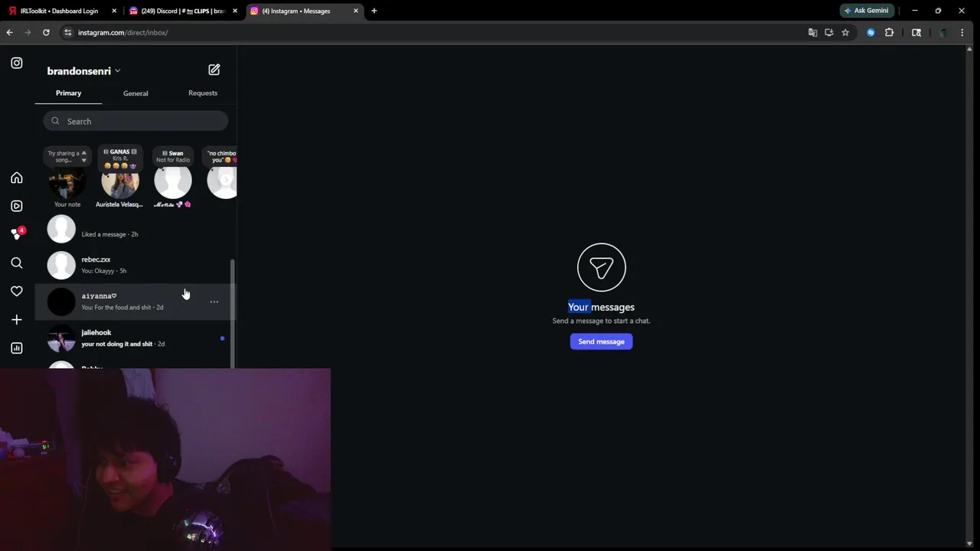Click the GANAS Kris R. note bubble
This screenshot has width=980, height=551.
pyautogui.click(x=120, y=158)
